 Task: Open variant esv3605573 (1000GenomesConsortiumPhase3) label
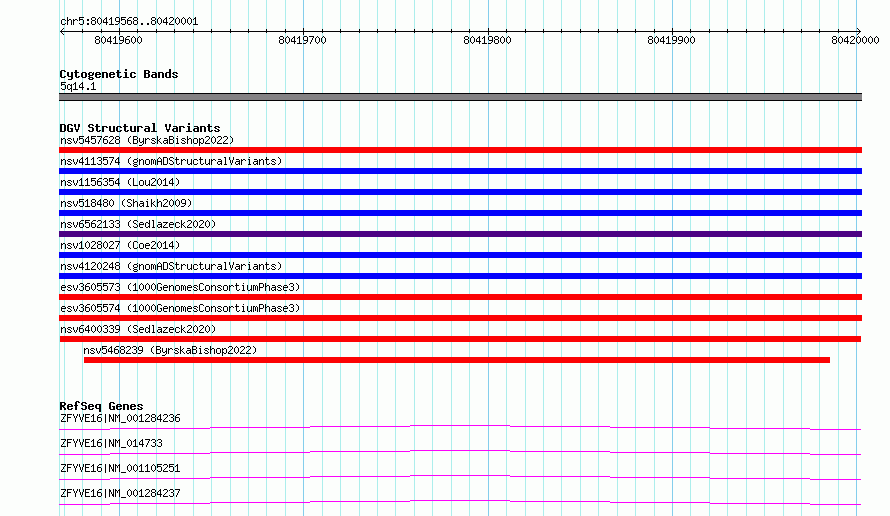(180, 287)
